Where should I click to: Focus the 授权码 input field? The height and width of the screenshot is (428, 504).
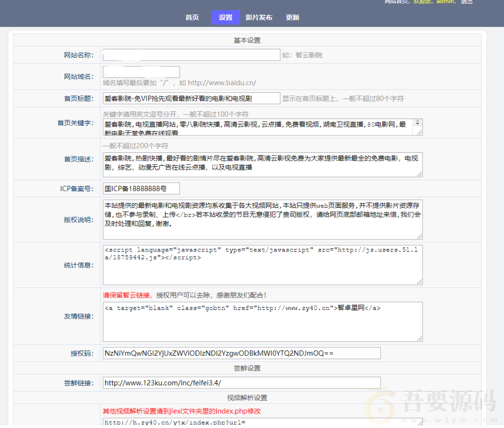click(241, 353)
